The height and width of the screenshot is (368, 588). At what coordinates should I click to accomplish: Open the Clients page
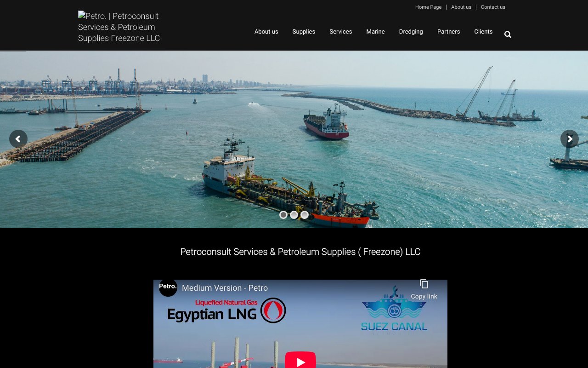(x=483, y=31)
